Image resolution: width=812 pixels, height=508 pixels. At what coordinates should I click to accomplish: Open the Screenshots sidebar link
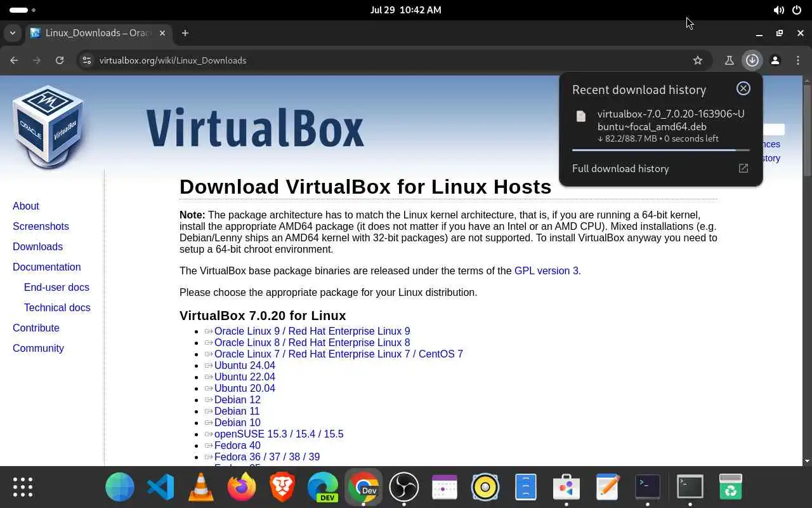(41, 226)
